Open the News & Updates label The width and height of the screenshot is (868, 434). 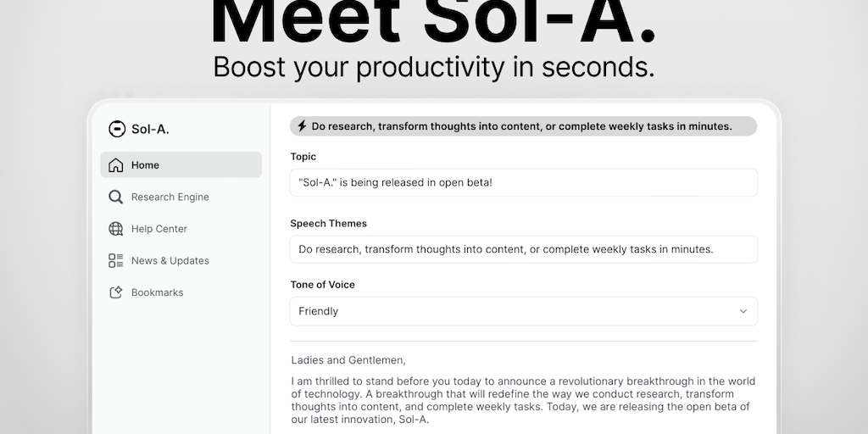pyautogui.click(x=170, y=261)
